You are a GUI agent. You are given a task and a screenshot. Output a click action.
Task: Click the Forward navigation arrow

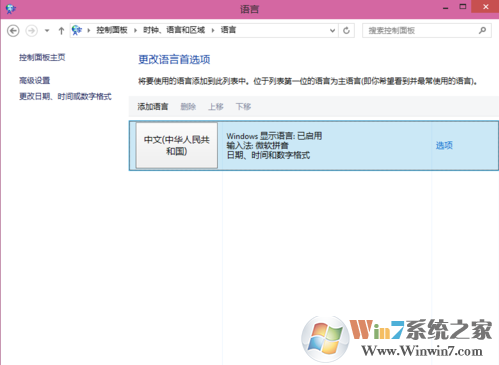(x=32, y=31)
